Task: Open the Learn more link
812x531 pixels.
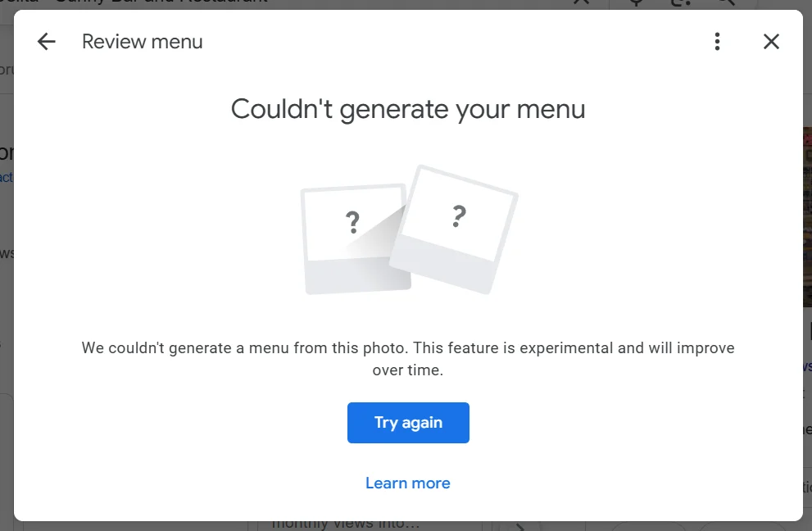Action: tap(408, 483)
